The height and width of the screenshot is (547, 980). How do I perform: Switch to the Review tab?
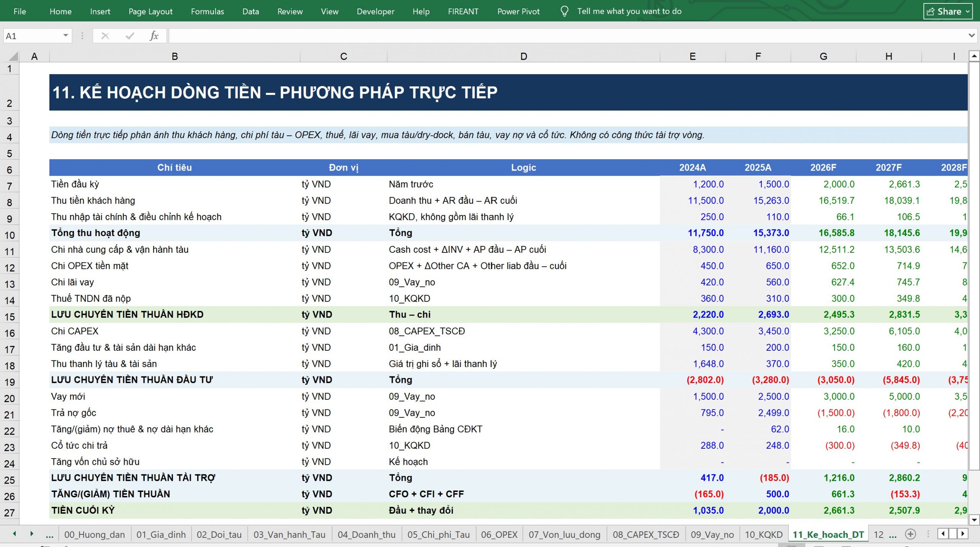[x=290, y=11]
